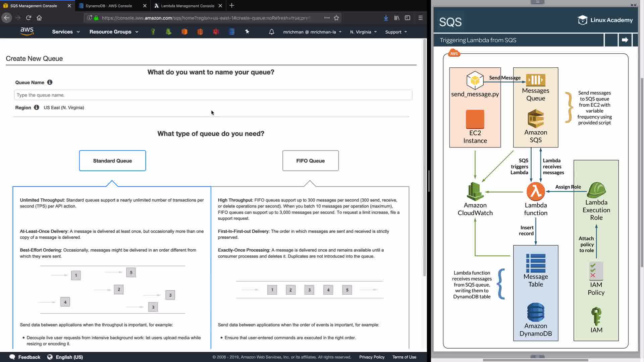Click next slide arrow in diagram panel
This screenshot has height=362, width=644.
625,40
